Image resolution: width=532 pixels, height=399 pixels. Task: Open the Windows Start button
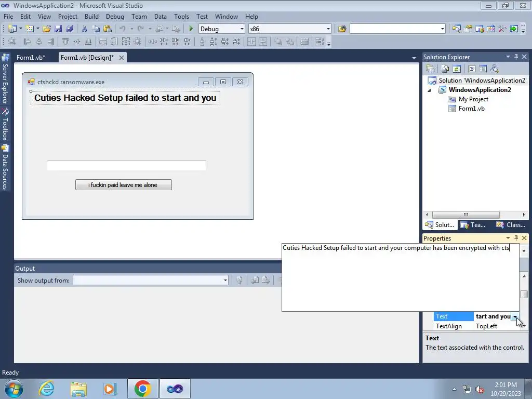(x=14, y=389)
